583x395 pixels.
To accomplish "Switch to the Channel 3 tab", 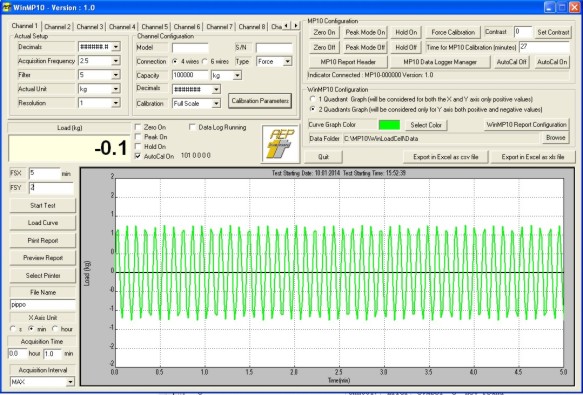I will click(x=90, y=27).
